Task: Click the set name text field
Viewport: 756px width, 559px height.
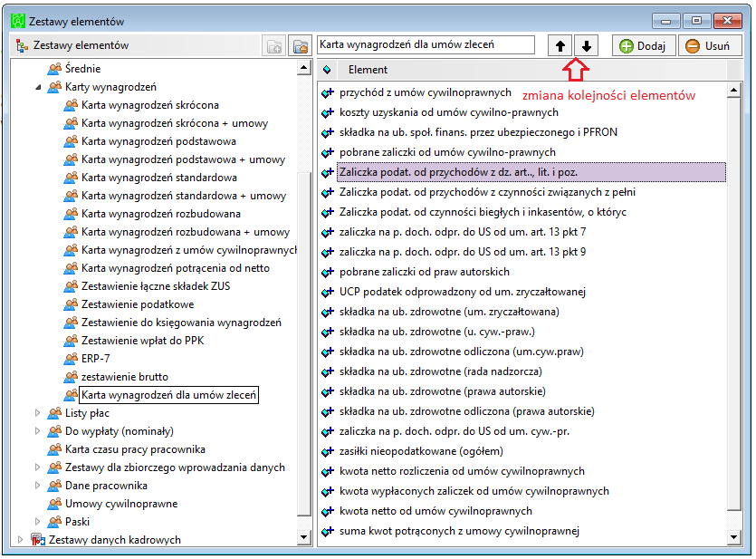Action: pos(426,45)
